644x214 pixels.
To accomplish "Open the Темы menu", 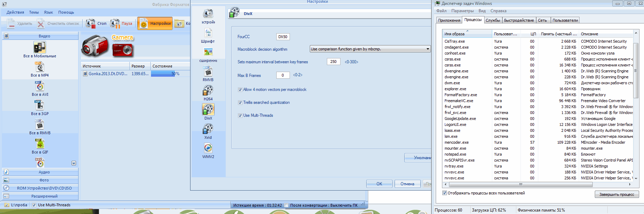I will (x=34, y=12).
